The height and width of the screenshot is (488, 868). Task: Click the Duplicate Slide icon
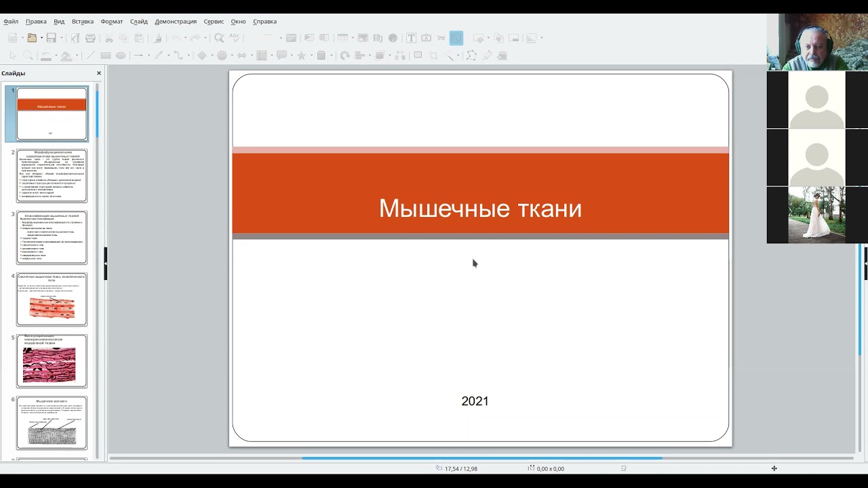pyautogui.click(x=498, y=38)
